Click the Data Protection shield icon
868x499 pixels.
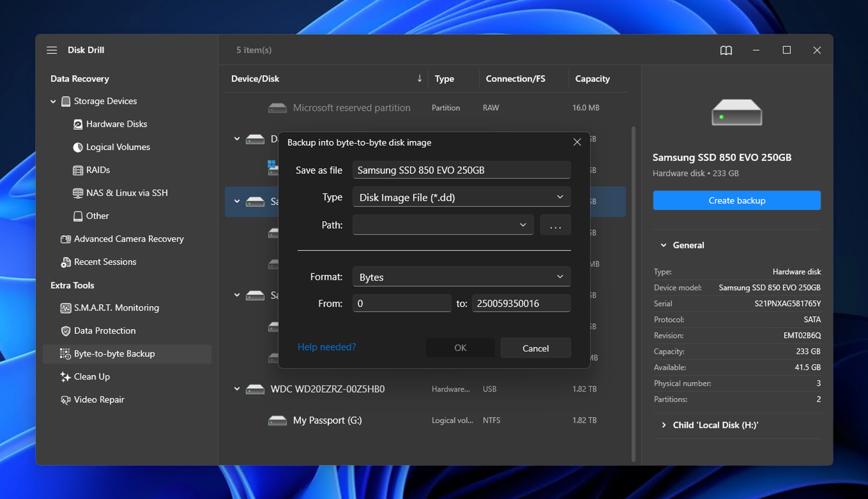coord(65,331)
